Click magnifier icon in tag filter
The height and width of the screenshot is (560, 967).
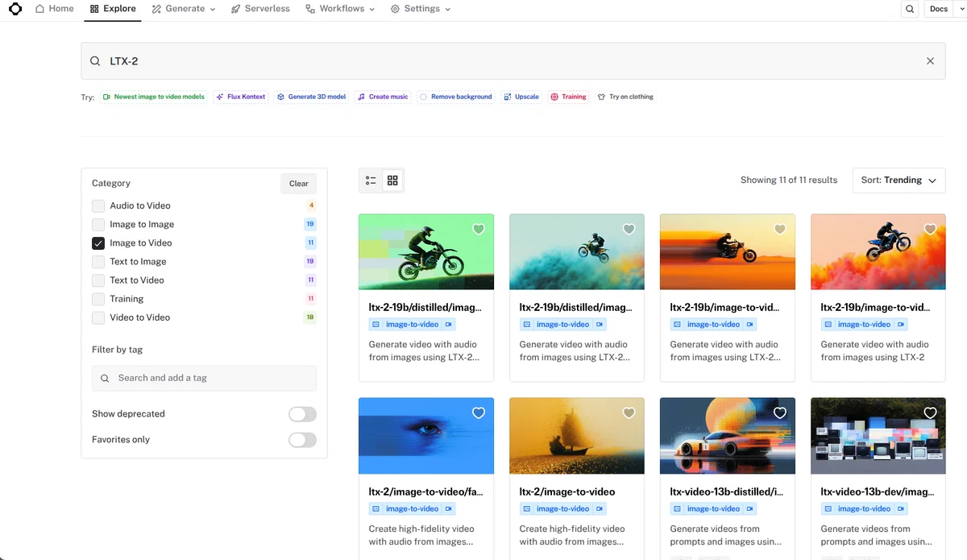click(x=105, y=378)
